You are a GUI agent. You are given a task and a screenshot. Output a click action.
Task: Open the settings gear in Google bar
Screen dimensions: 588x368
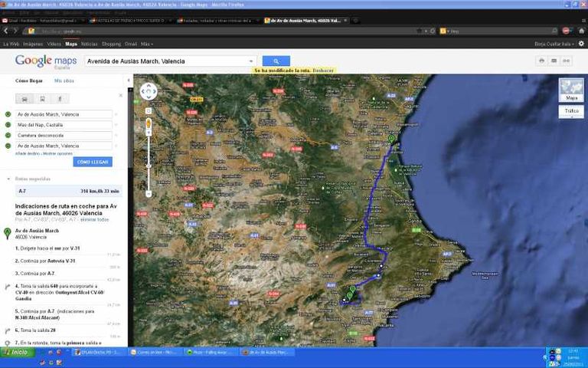point(580,44)
